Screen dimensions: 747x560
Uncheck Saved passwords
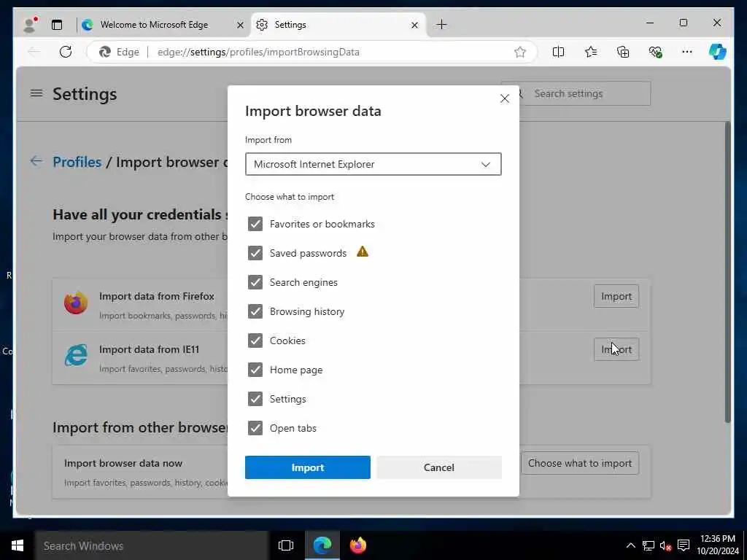pyautogui.click(x=255, y=253)
